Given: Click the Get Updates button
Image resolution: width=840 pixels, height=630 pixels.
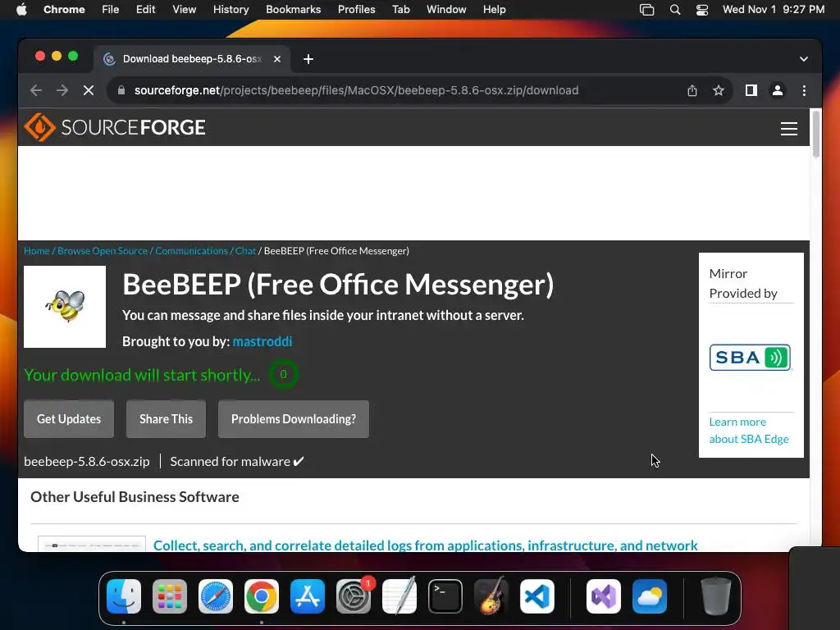Looking at the screenshot, I should click(69, 419).
